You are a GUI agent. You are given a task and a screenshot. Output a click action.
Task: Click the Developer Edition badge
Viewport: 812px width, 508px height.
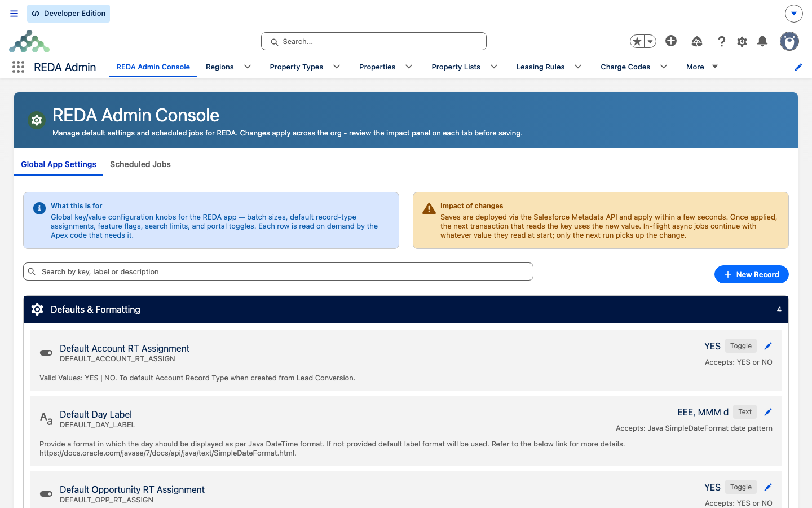(69, 14)
